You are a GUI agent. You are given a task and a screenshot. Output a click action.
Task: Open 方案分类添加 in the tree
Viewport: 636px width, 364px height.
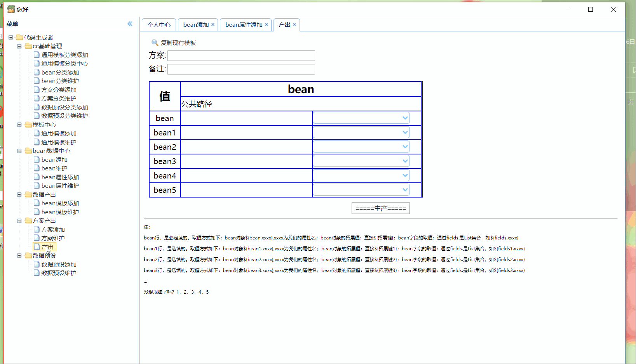pyautogui.click(x=59, y=90)
